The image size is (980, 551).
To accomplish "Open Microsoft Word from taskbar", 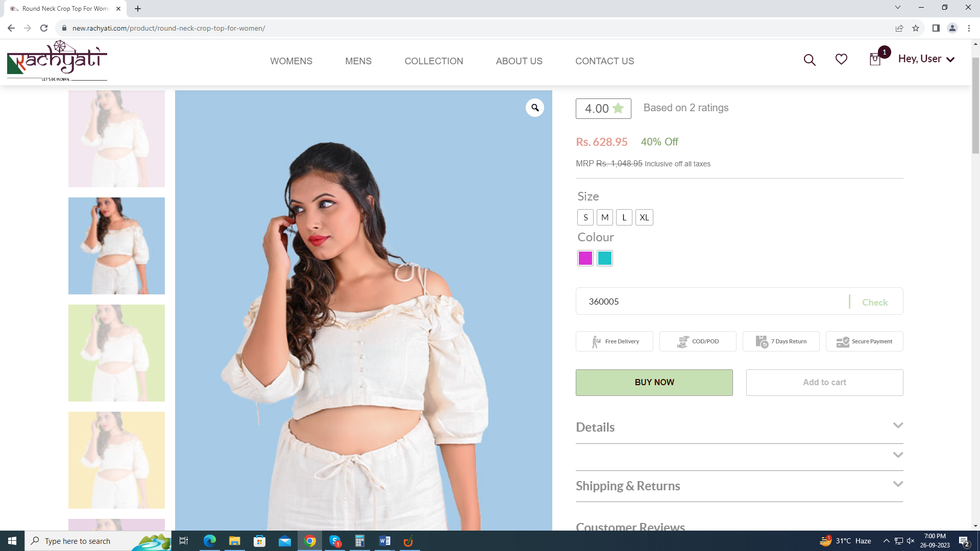I will (385, 541).
